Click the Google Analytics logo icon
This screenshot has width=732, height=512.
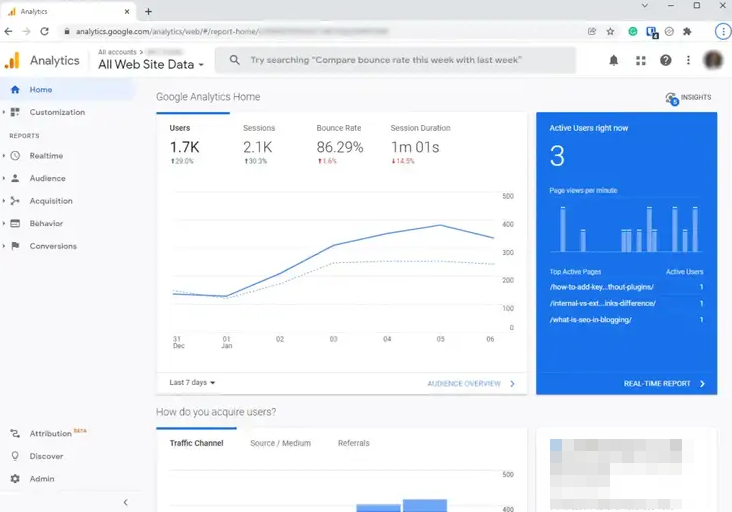coord(12,61)
